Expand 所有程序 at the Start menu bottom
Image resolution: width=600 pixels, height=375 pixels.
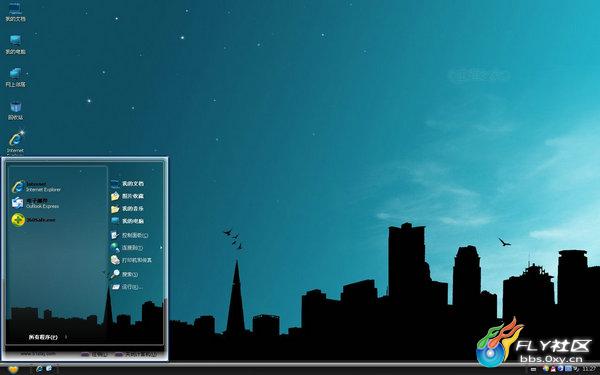(x=47, y=337)
